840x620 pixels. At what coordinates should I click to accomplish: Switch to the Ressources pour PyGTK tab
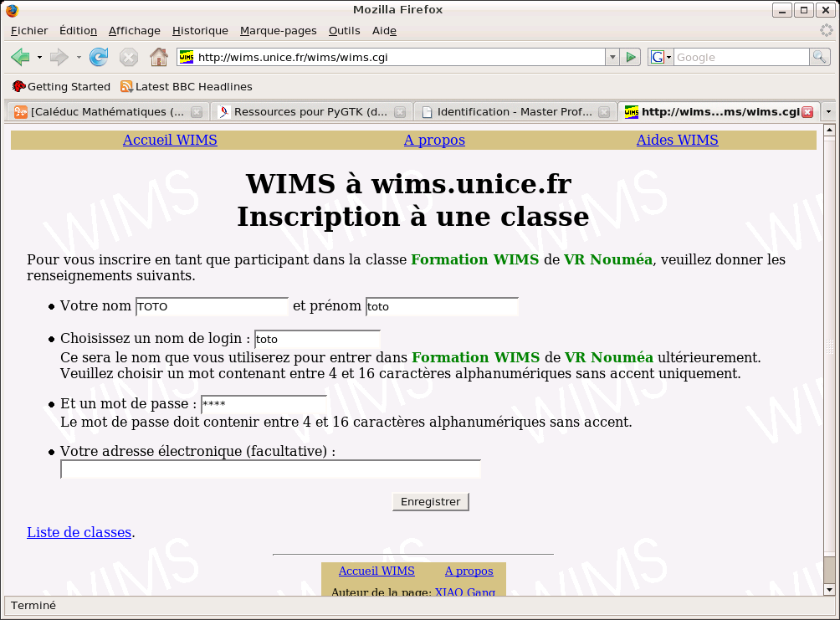[x=311, y=112]
